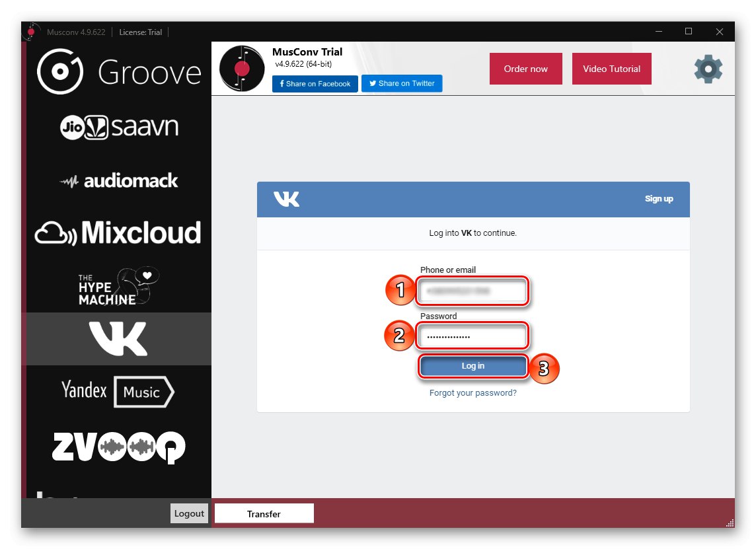
Task: Click 'License: Trial' title bar text
Action: pos(140,32)
